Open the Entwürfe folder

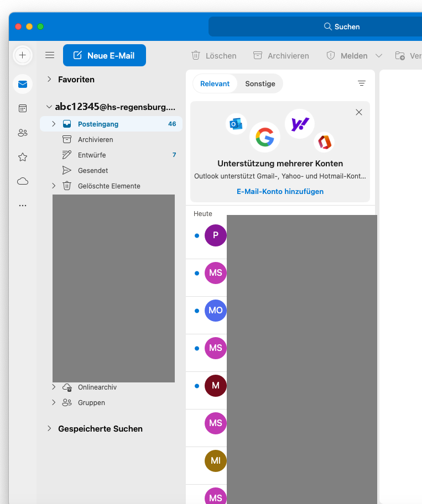pyautogui.click(x=92, y=155)
